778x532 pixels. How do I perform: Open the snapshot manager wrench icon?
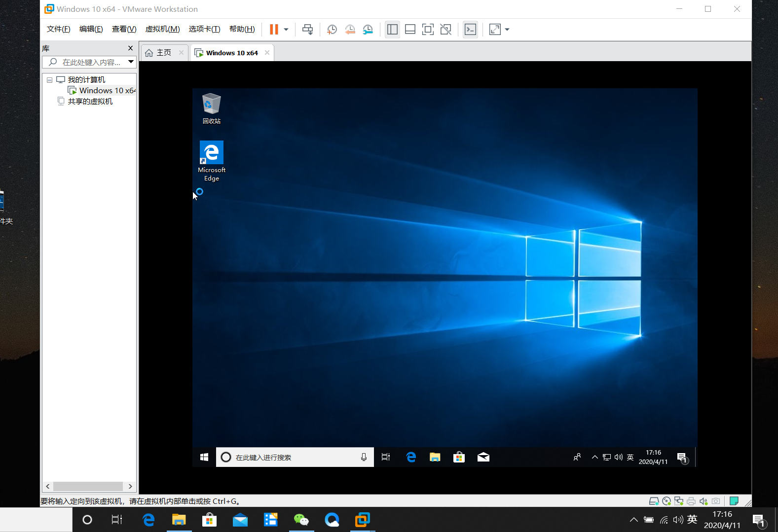click(x=368, y=29)
